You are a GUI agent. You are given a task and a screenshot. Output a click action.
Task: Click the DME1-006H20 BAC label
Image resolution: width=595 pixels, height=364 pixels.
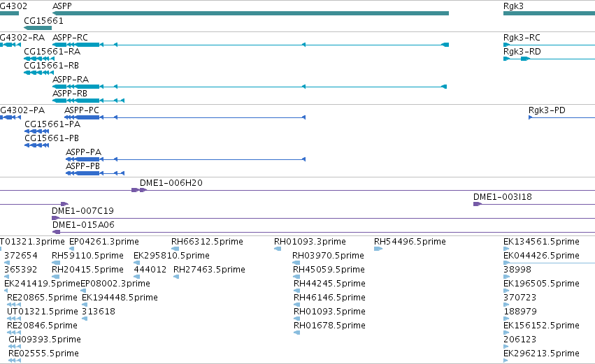coord(171,183)
